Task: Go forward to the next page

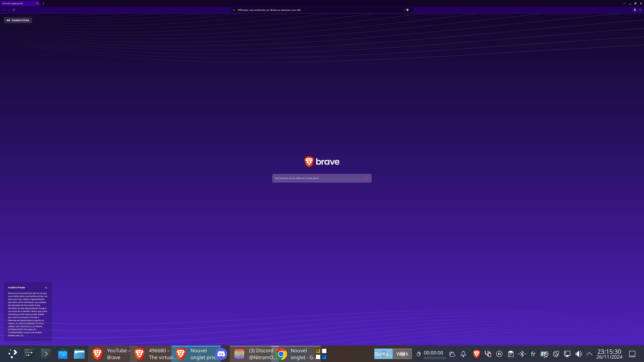Action: coord(9,10)
